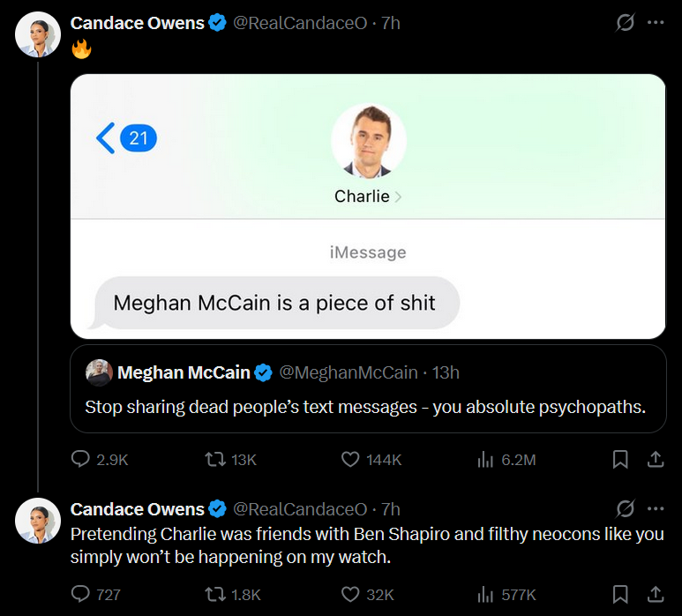Open Meghan McCain's quoted tweet

pyautogui.click(x=368, y=389)
